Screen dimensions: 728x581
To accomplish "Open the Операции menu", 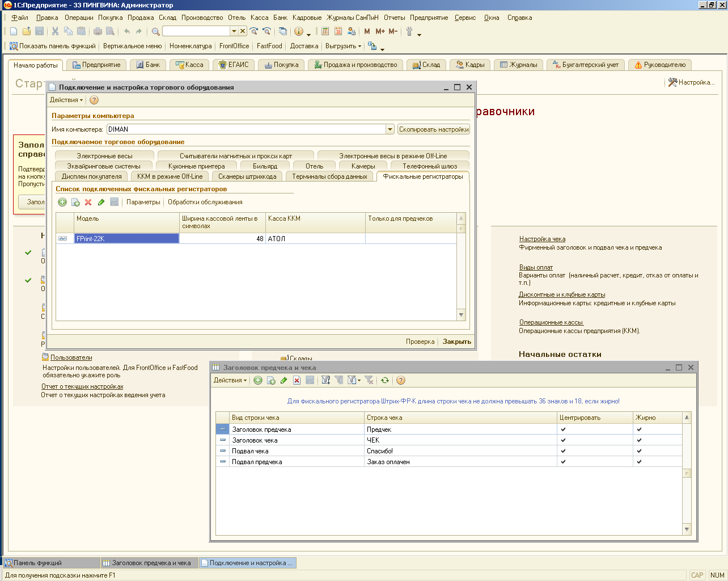I will pos(79,18).
